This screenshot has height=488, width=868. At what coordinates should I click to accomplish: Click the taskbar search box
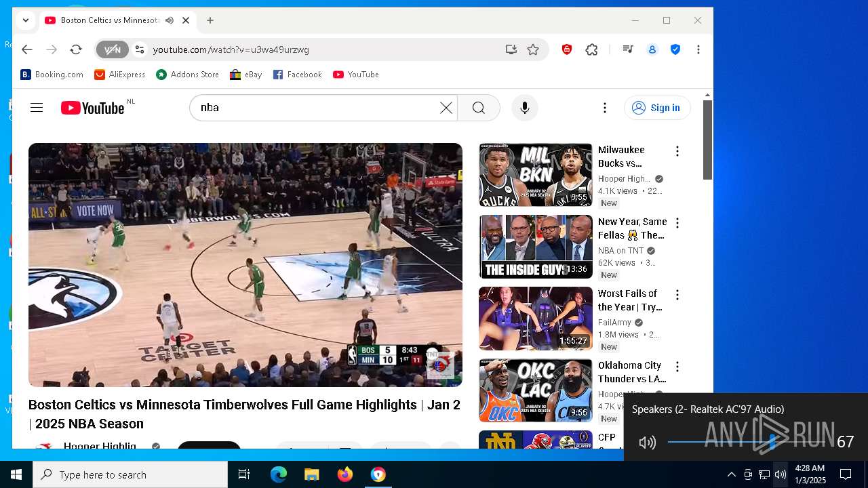[x=130, y=474]
